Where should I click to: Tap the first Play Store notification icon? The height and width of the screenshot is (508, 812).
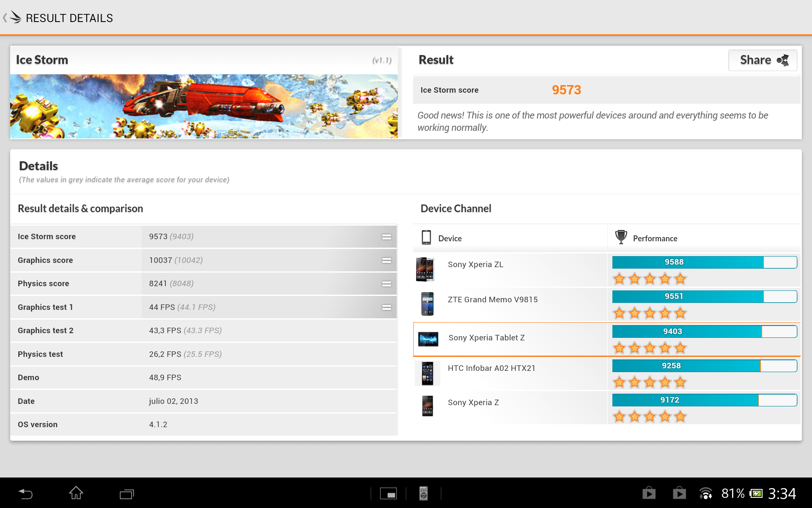tap(649, 493)
